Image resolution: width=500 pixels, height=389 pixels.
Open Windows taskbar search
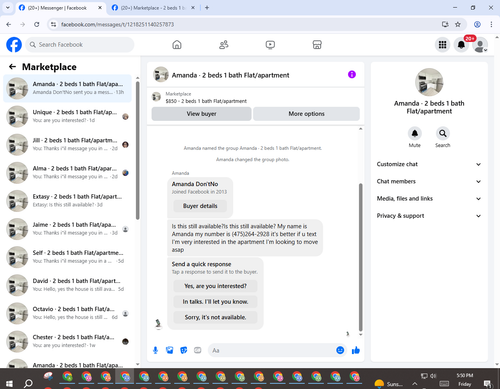28,383
